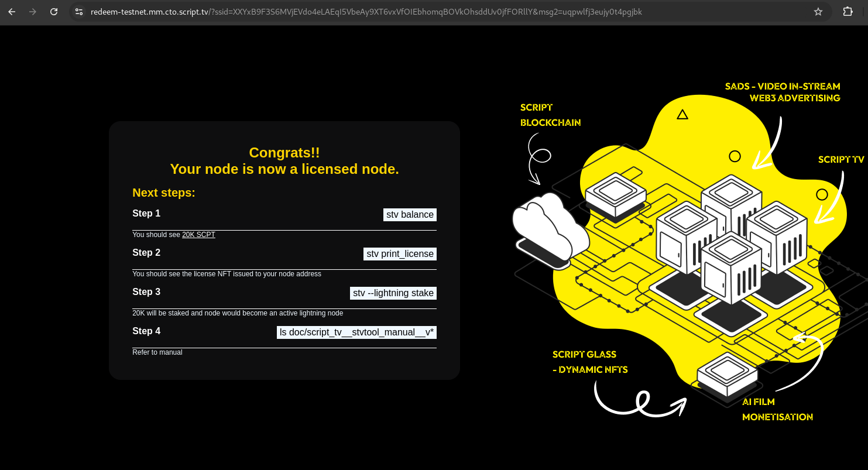Reload the redeem-testnet page
868x470 pixels.
pos(54,12)
